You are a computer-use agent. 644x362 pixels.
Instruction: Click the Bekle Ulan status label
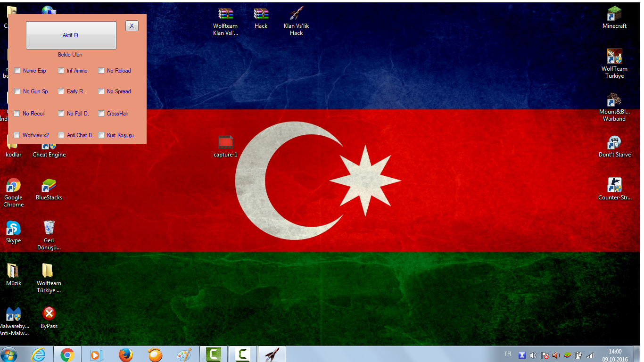(x=70, y=55)
